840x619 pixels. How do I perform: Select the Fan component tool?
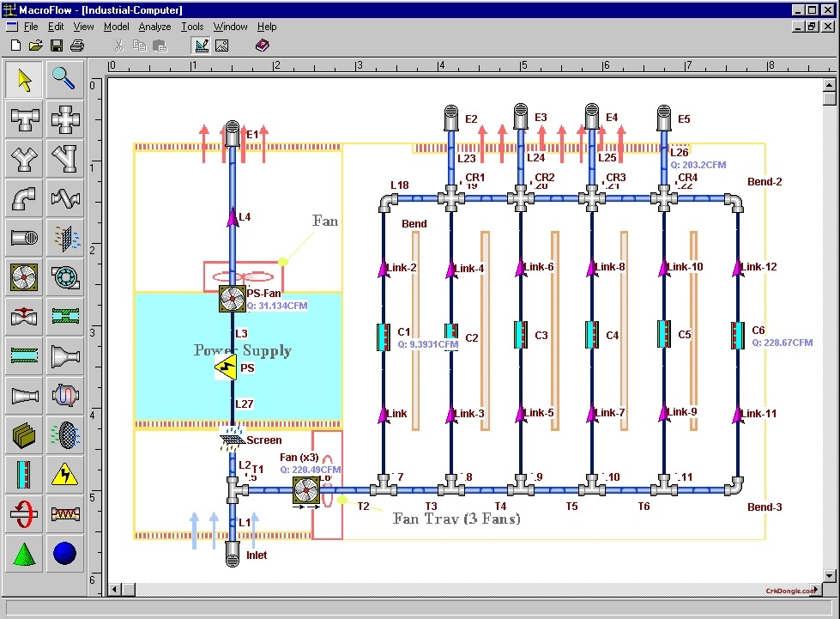(x=23, y=276)
